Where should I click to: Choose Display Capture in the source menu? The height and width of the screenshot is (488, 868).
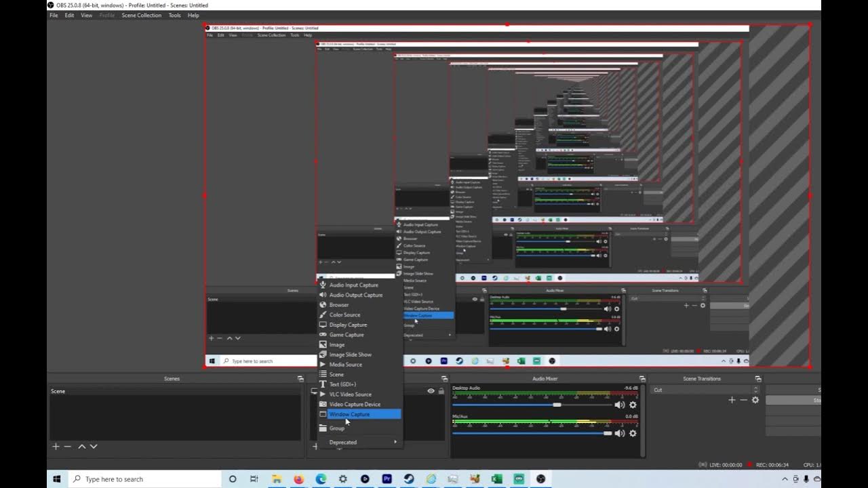[x=359, y=325]
